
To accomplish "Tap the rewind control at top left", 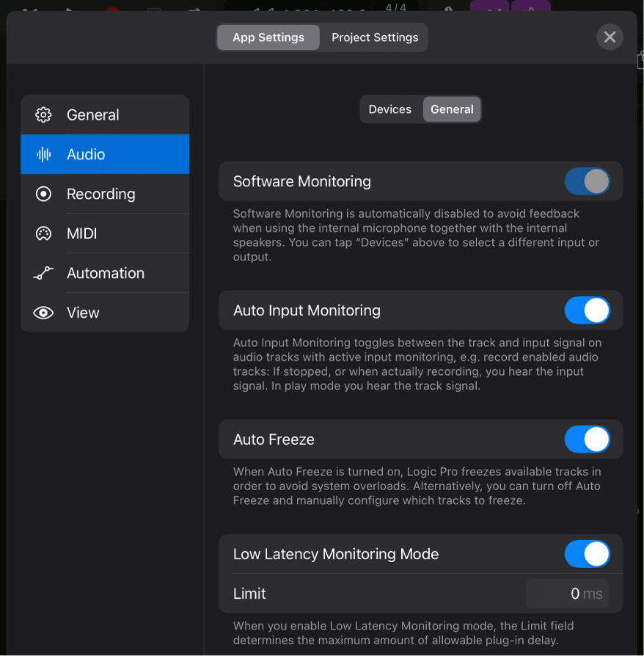I will (27, 10).
